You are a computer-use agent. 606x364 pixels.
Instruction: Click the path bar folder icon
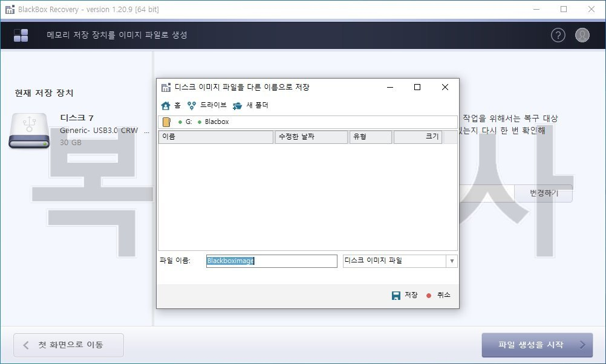click(166, 122)
